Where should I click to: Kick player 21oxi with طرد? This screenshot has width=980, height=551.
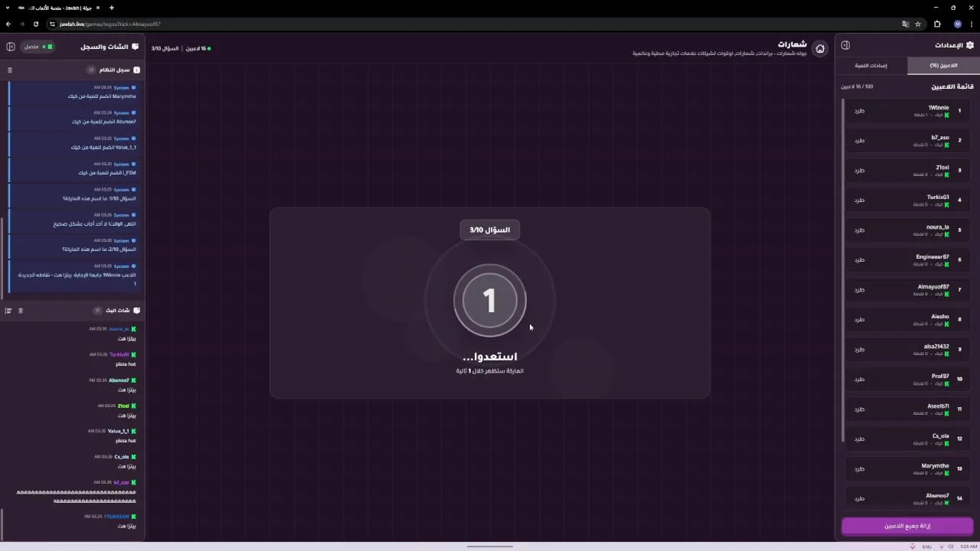[859, 171]
